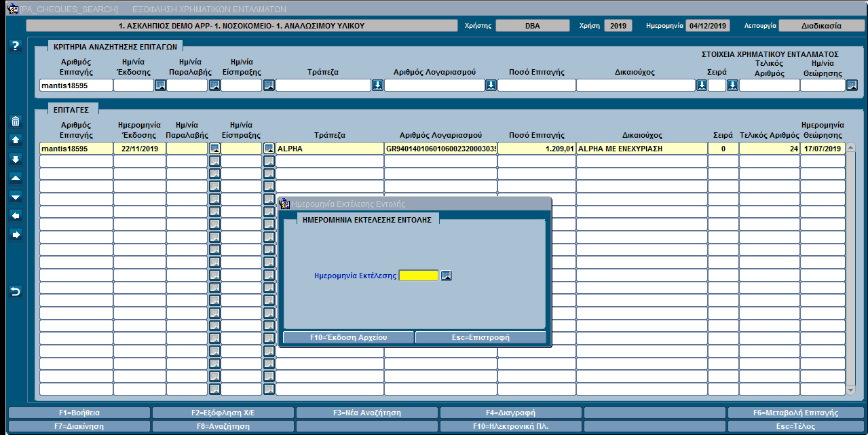Image resolution: width=868 pixels, height=435 pixels.
Task: Click the search Ημ/νία Είσπραξης input field
Action: (x=242, y=86)
